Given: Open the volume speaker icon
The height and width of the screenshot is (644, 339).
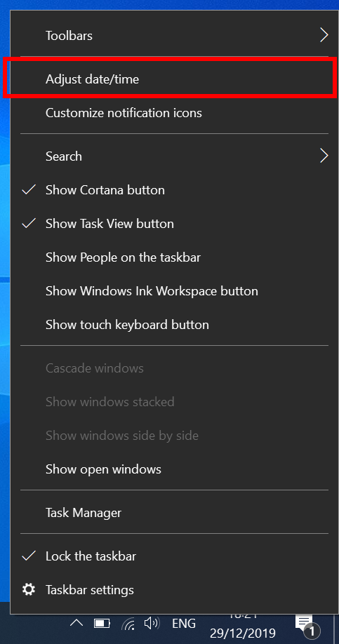Looking at the screenshot, I should pos(152,624).
